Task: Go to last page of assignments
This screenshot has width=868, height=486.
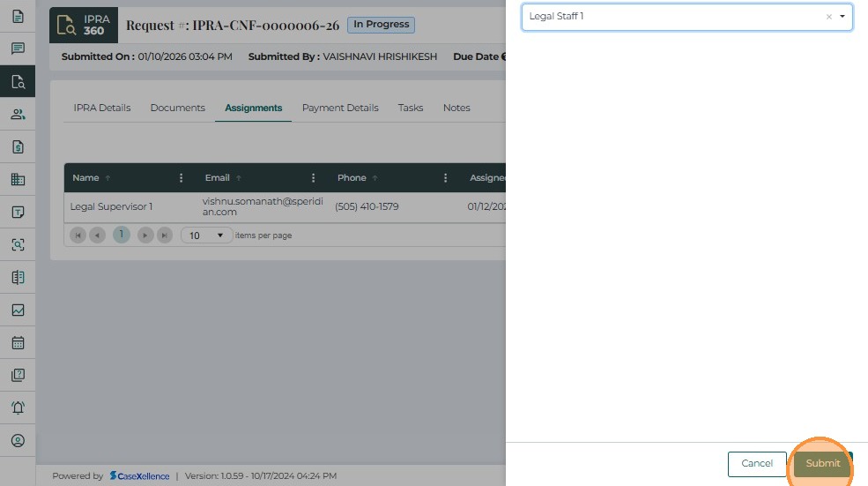Action: click(x=165, y=236)
